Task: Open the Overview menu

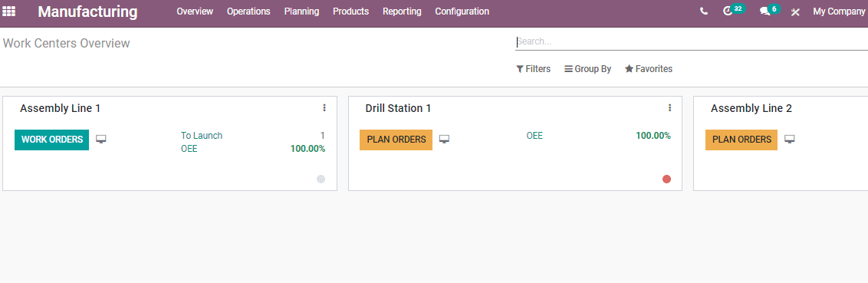Action: click(x=195, y=11)
